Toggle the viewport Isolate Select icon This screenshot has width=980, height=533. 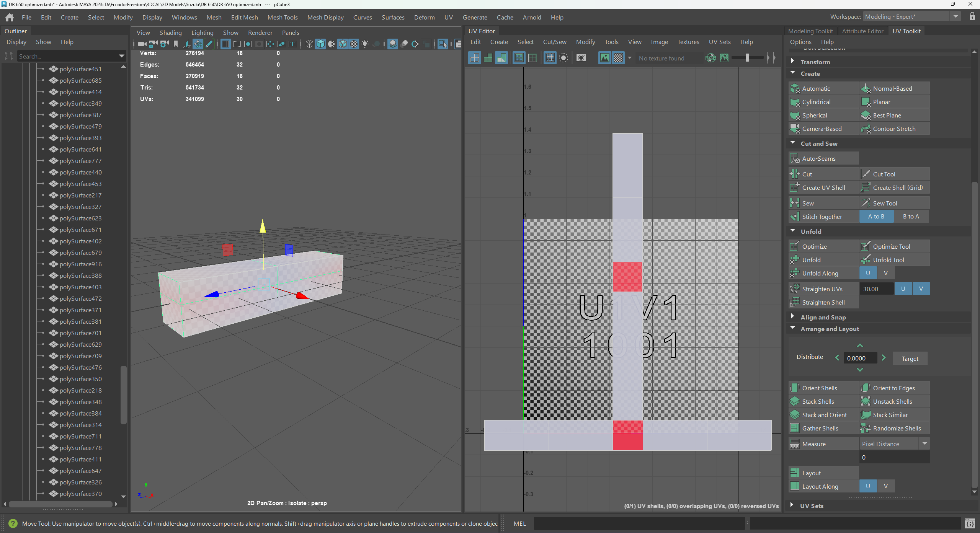(x=443, y=44)
